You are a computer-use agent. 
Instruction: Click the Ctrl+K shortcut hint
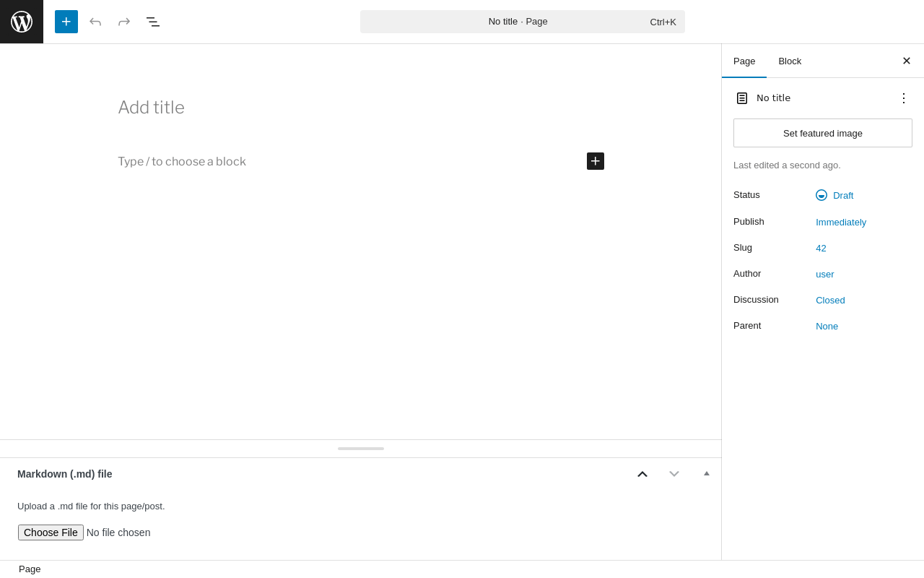tap(663, 22)
